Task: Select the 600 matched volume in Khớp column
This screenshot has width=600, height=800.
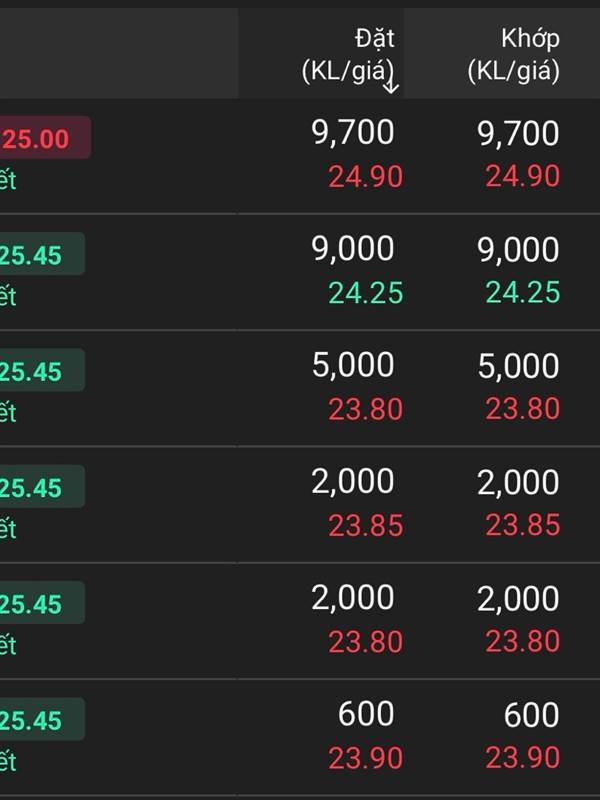Action: (x=532, y=714)
